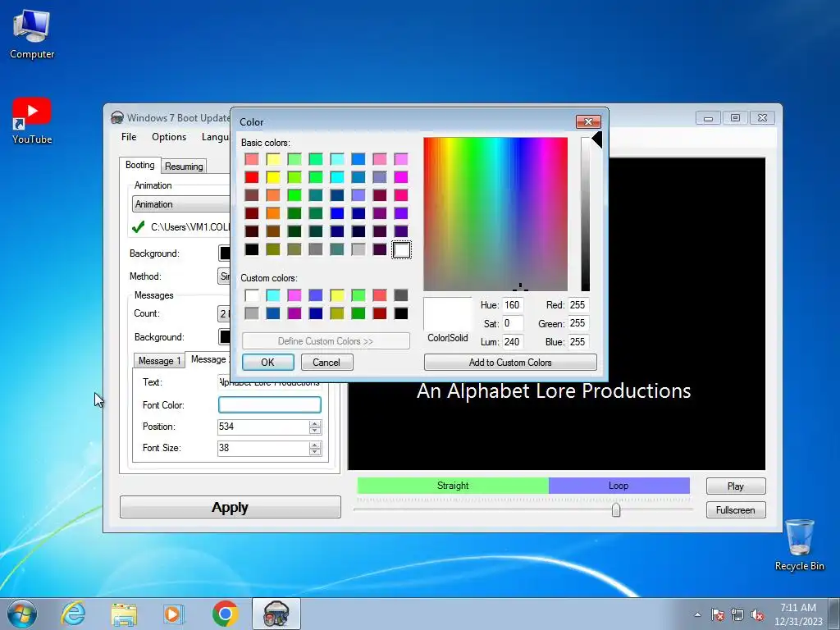
Task: Click OK in Color dialog
Action: pos(268,362)
